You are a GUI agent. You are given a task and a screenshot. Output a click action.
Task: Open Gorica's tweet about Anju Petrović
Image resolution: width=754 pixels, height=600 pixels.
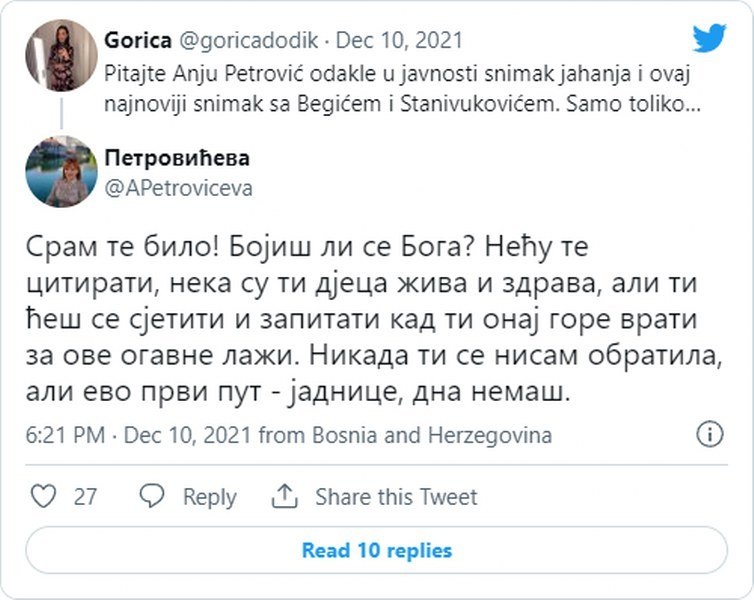(x=400, y=88)
